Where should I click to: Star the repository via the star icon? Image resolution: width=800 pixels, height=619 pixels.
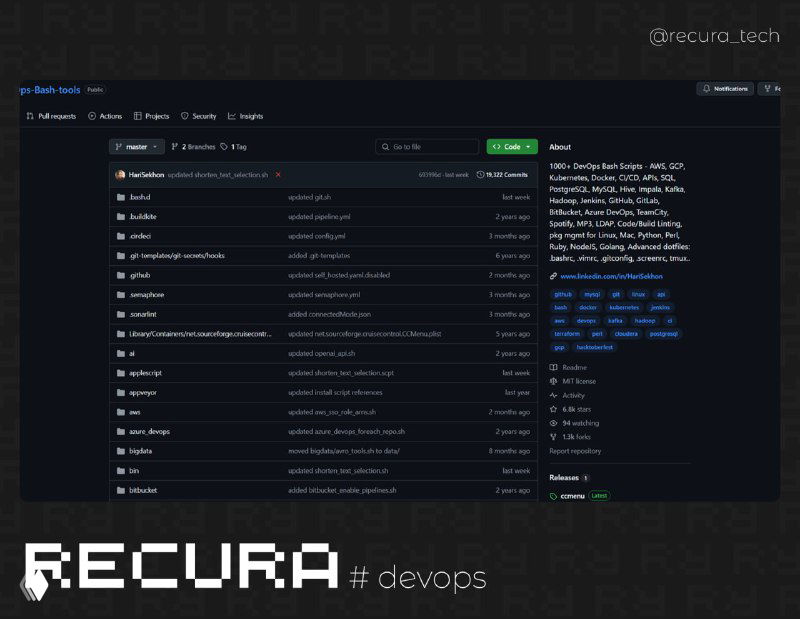pyautogui.click(x=552, y=408)
